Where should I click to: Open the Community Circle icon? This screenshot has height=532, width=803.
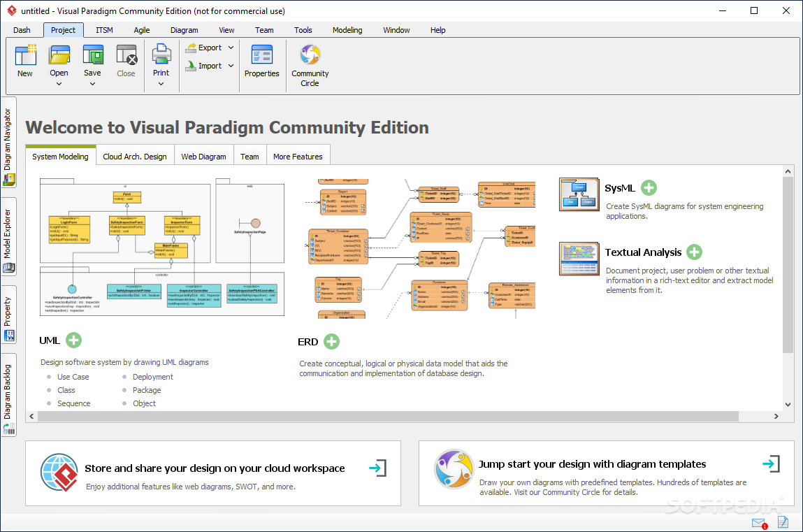pos(310,55)
